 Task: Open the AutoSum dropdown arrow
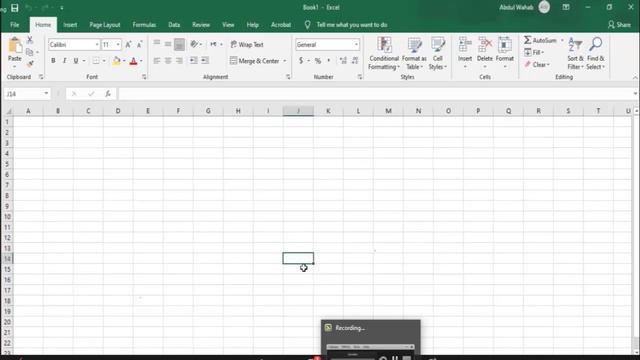coord(562,40)
